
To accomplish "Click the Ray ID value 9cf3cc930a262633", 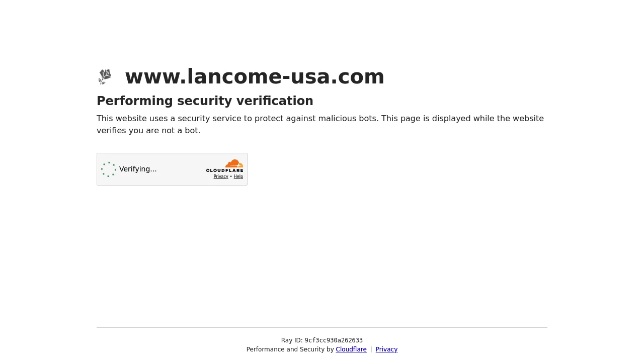I will pos(334,340).
